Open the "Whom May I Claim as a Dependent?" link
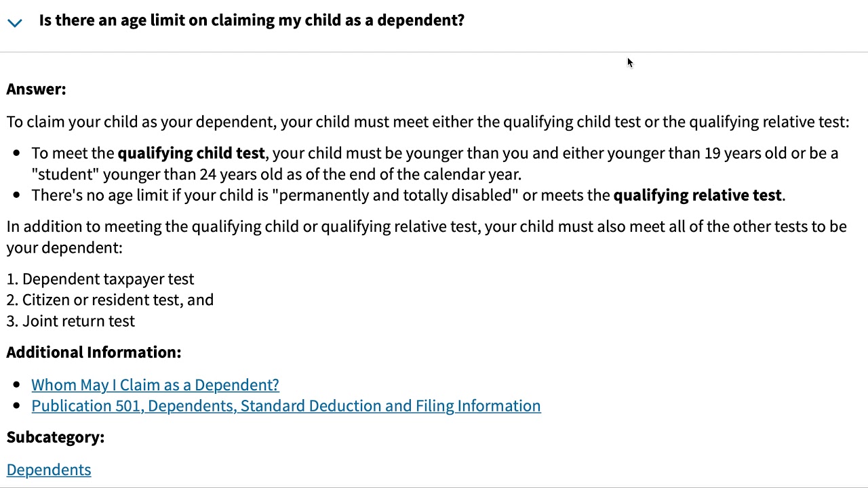The width and height of the screenshot is (868, 488). point(155,385)
